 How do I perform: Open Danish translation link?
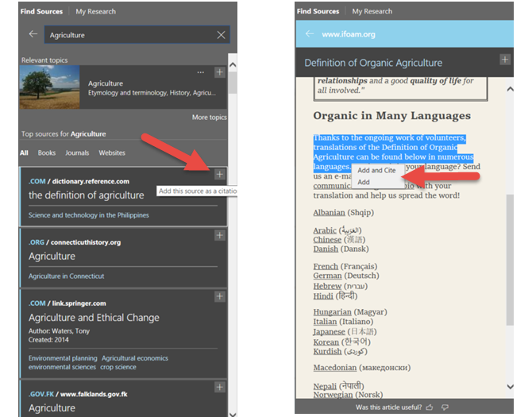click(326, 249)
